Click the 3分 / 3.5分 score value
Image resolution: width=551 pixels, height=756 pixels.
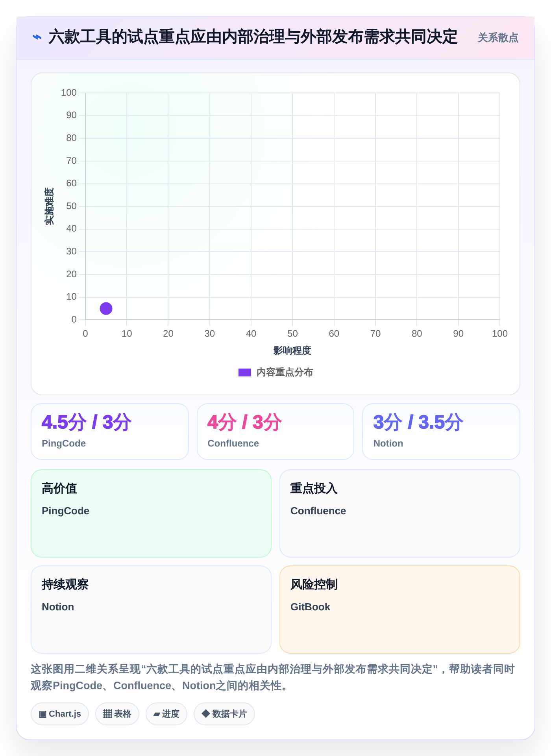click(418, 422)
